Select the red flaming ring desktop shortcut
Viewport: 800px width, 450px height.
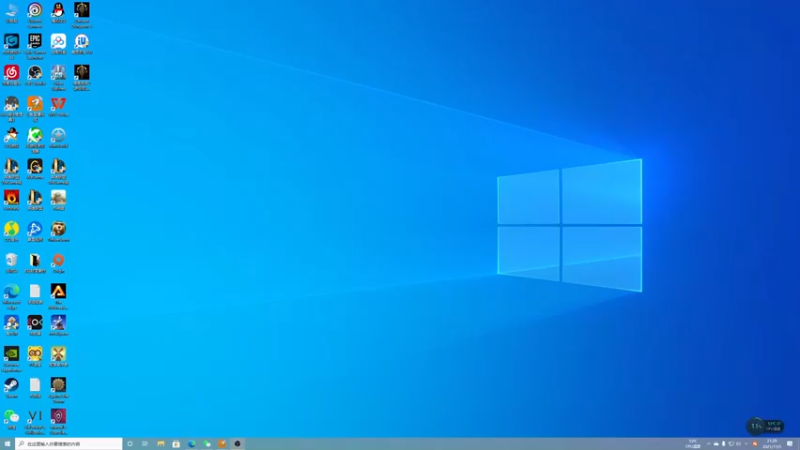click(11, 200)
